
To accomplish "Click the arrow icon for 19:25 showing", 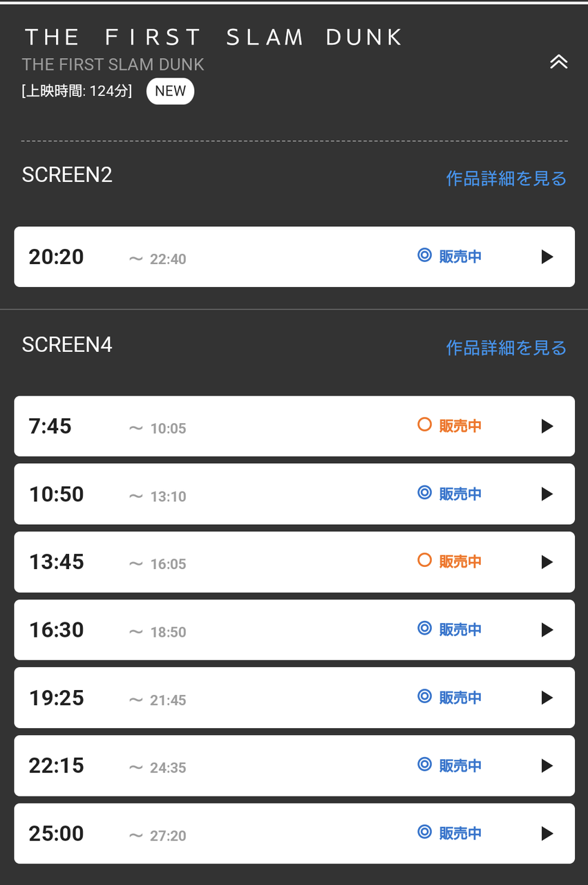I will click(547, 698).
